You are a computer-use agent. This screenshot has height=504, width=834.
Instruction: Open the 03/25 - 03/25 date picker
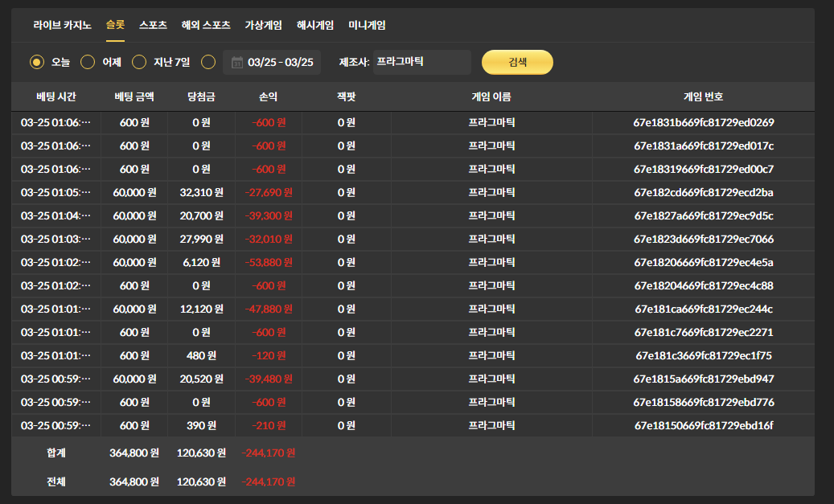coord(280,63)
